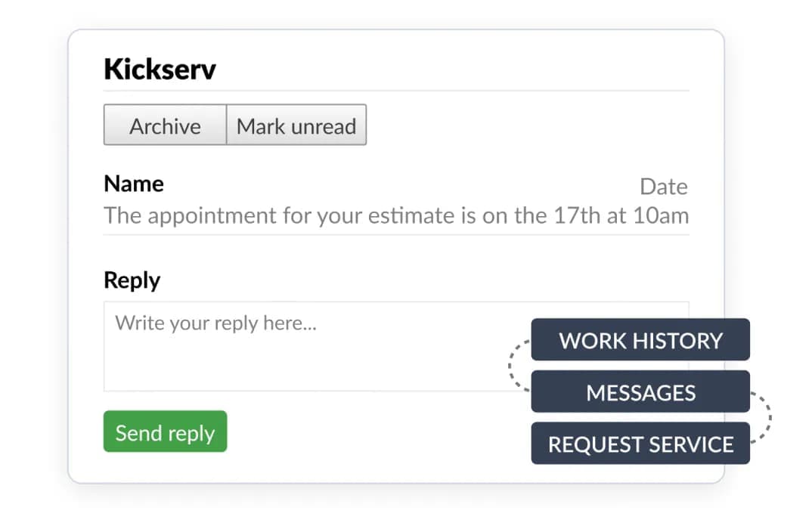This screenshot has height=529, width=812.
Task: Click the Reply section label
Action: coord(132,280)
